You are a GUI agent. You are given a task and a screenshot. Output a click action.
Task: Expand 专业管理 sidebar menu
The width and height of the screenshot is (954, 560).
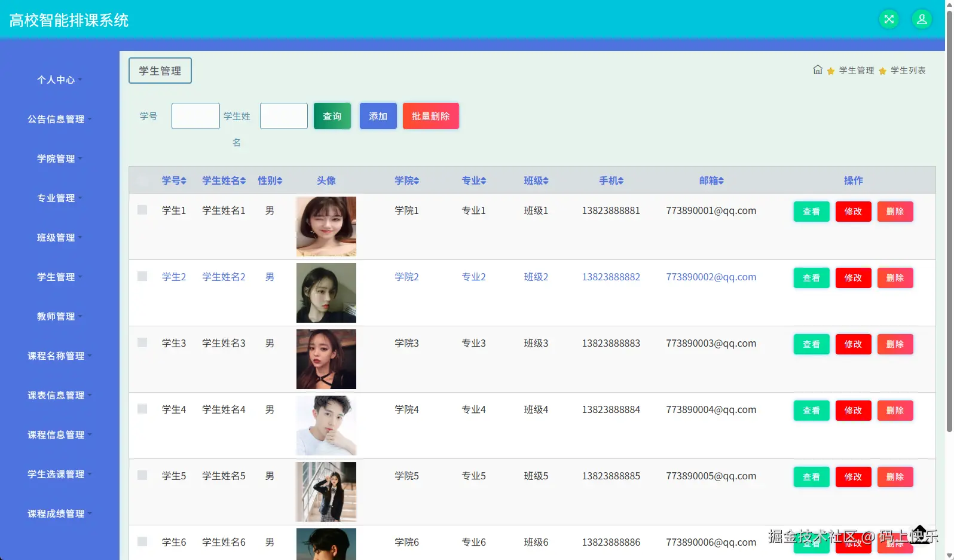click(x=59, y=198)
